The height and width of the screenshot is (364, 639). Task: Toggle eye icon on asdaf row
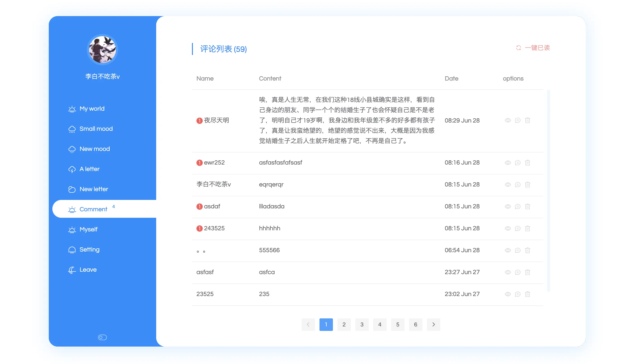[507, 207]
